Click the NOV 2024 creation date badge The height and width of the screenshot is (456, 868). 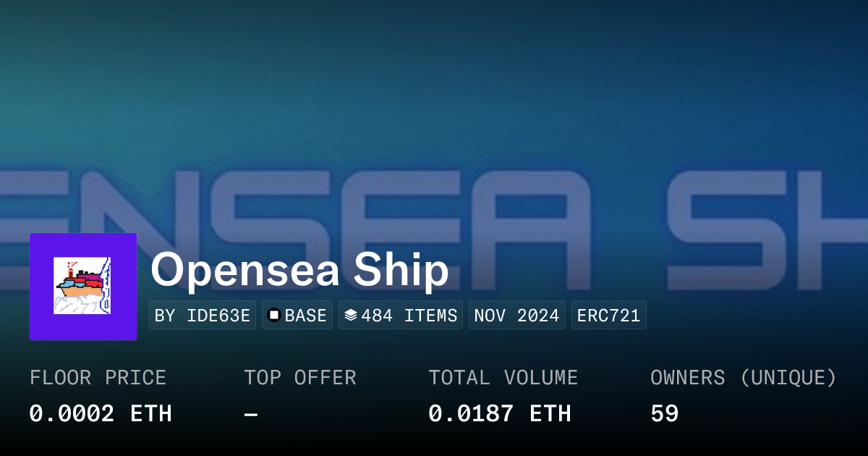click(x=517, y=316)
